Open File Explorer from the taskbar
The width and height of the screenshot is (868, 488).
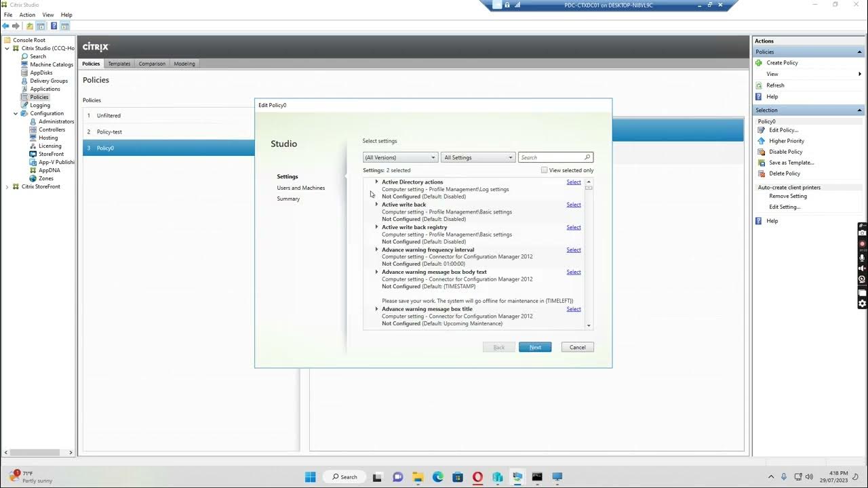pyautogui.click(x=418, y=476)
